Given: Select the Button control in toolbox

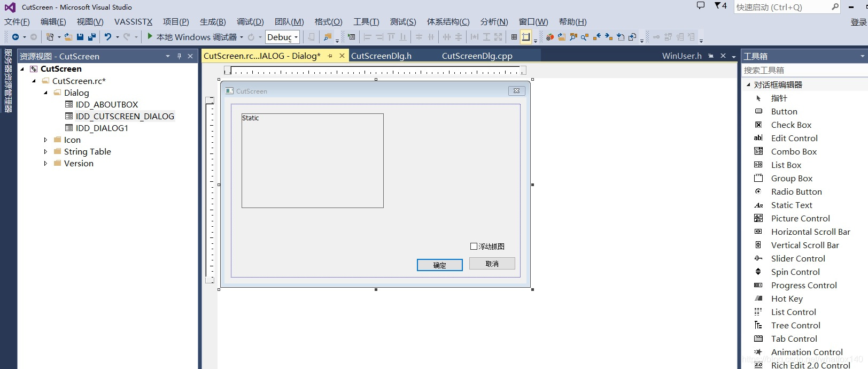Looking at the screenshot, I should (784, 111).
